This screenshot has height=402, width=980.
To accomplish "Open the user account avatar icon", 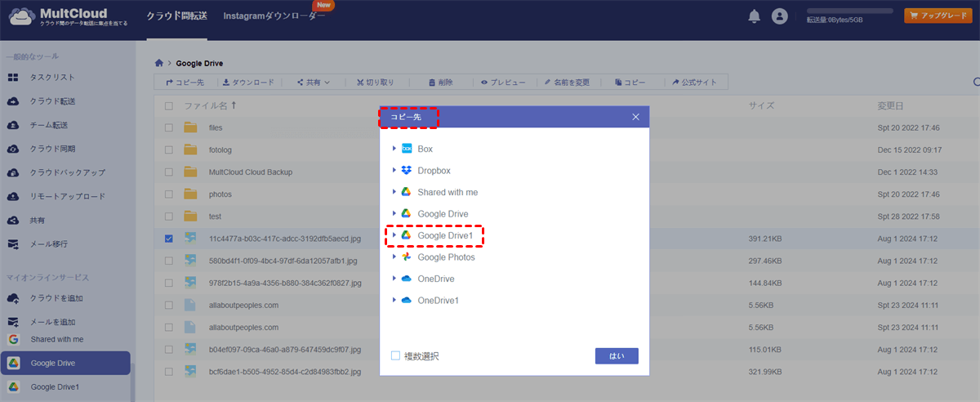I will [780, 16].
